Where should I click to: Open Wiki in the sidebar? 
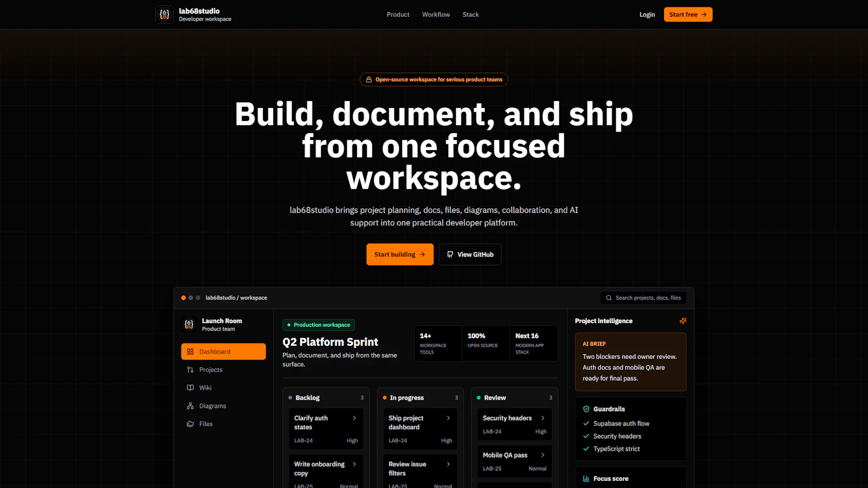tap(224, 388)
